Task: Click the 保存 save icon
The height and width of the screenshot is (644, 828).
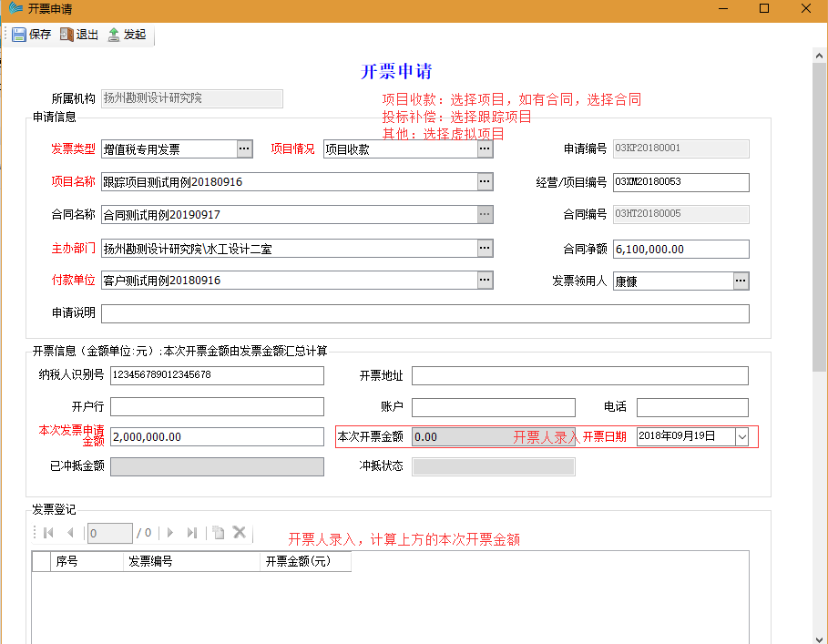Action: pos(19,35)
